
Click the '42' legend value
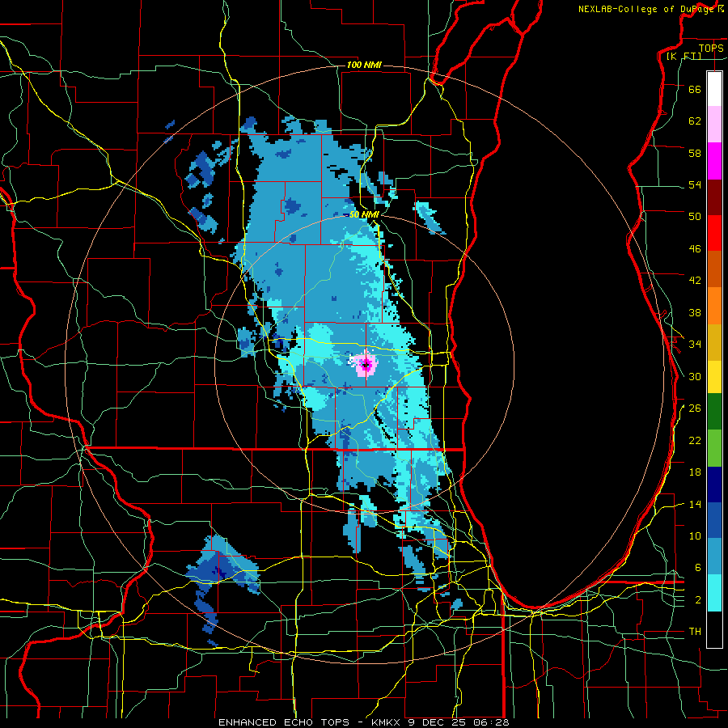[x=695, y=280]
